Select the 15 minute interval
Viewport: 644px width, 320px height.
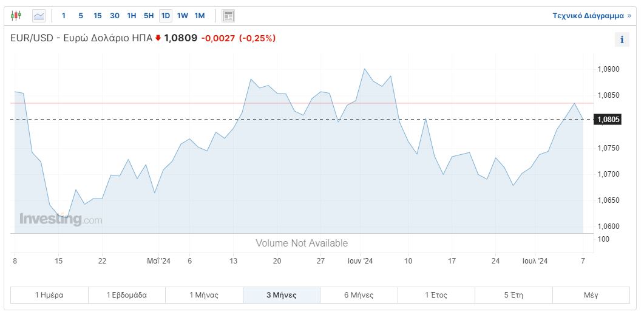pyautogui.click(x=98, y=16)
